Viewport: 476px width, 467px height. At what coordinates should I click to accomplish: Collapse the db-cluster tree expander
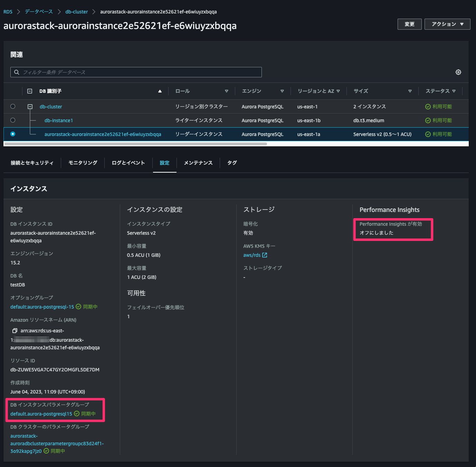[x=30, y=107]
